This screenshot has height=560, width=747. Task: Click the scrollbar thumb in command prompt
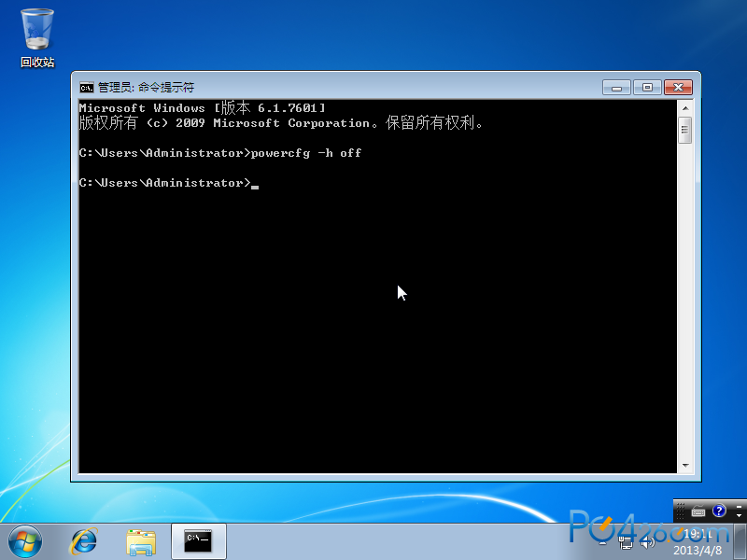tap(685, 130)
